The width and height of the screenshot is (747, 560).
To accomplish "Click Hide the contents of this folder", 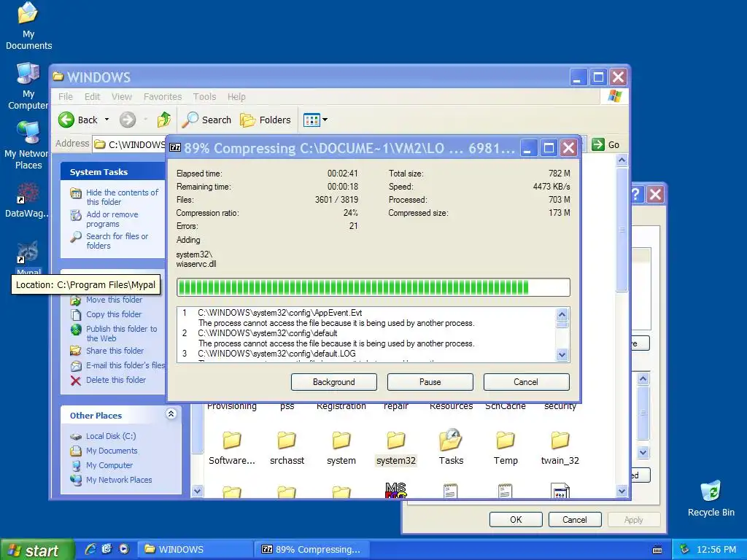I will [x=122, y=197].
